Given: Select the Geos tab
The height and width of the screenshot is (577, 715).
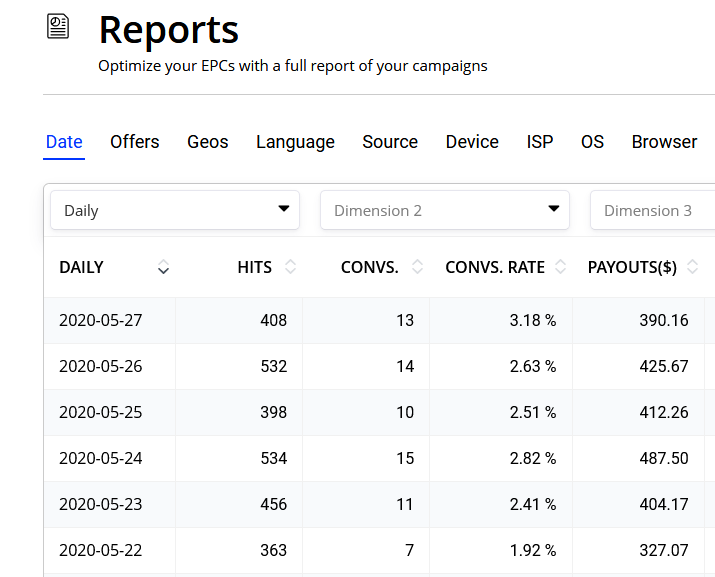Looking at the screenshot, I should point(208,142).
